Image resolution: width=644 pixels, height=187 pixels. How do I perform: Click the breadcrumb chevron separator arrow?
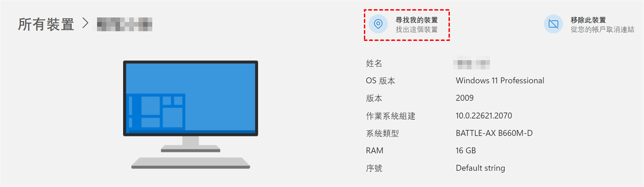[x=85, y=24]
